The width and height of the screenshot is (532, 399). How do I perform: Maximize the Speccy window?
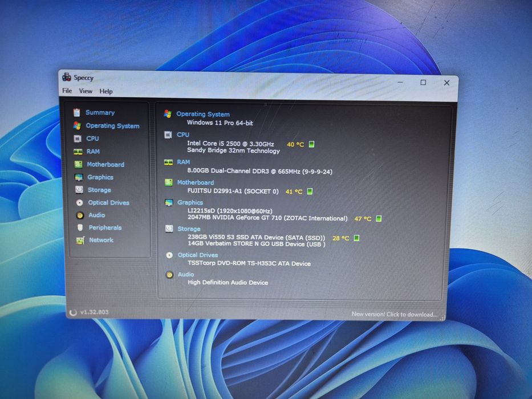[423, 82]
